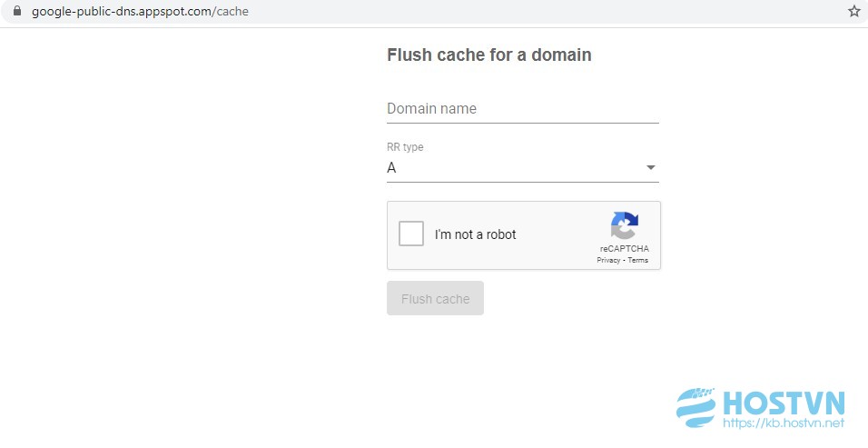
Task: Click the google-public-dns.appspot.com domain text
Action: tap(123, 11)
